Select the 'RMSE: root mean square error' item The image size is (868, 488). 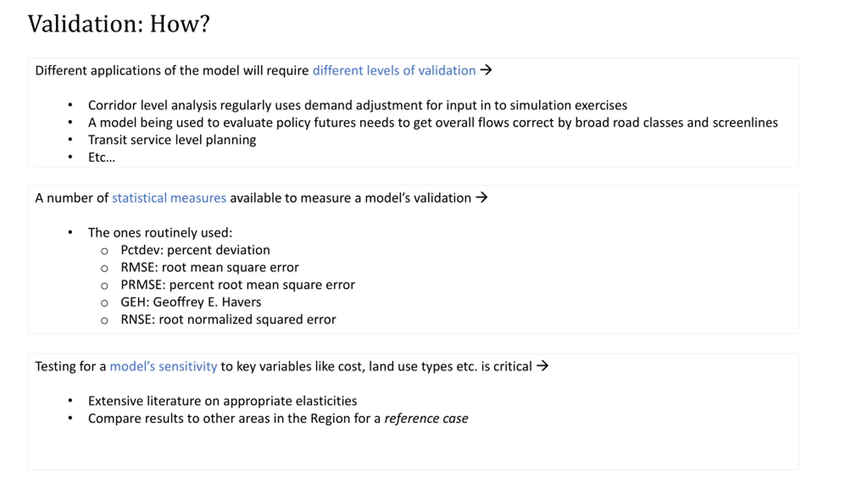[210, 267]
